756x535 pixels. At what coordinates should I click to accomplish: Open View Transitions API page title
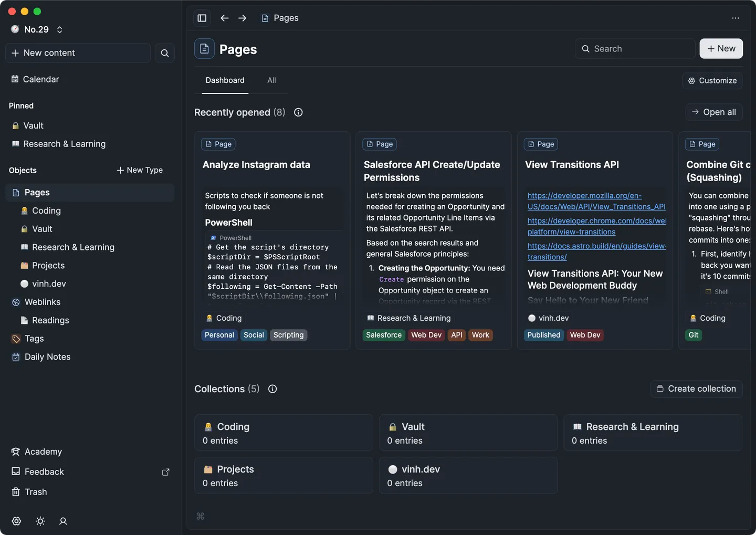tap(572, 165)
